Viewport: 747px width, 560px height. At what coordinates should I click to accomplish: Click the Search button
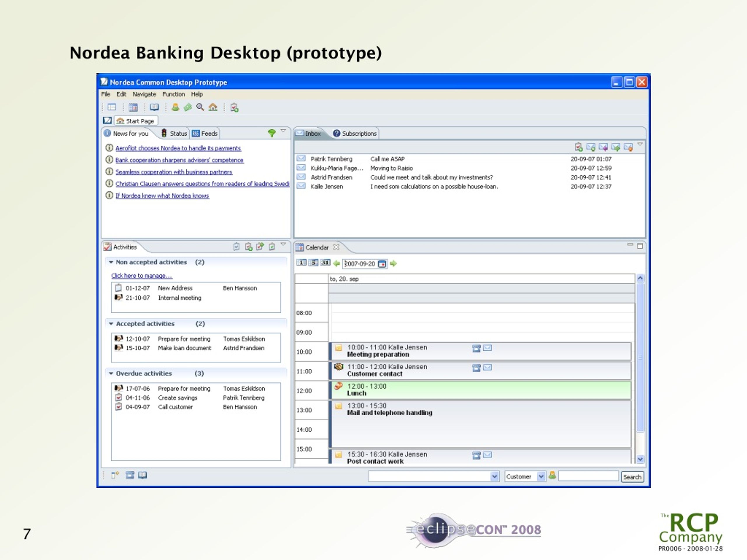(632, 477)
